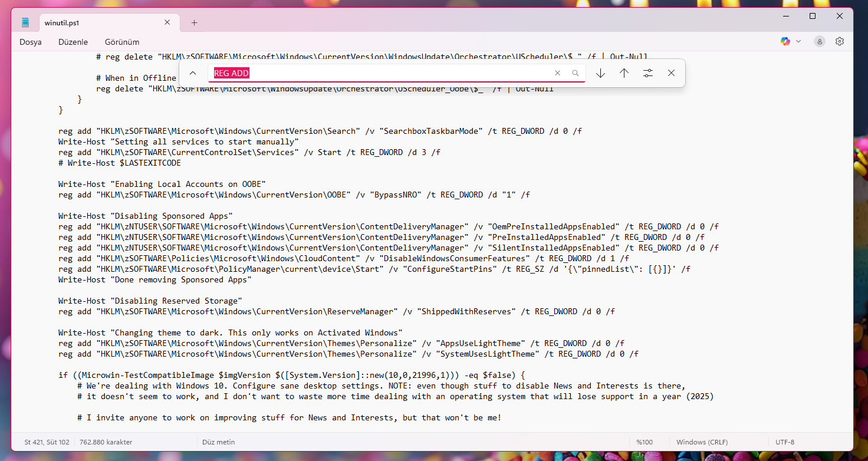868x461 pixels.
Task: Find next match with down arrow
Action: click(600, 73)
